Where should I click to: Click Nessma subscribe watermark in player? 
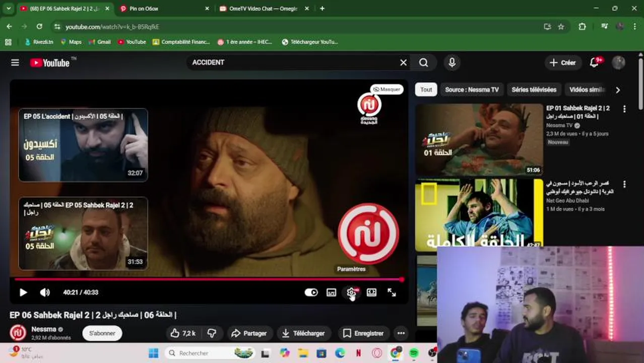[368, 234]
